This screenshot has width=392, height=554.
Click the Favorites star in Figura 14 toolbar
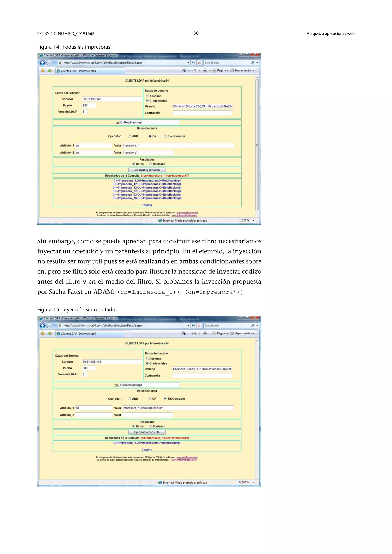click(43, 70)
